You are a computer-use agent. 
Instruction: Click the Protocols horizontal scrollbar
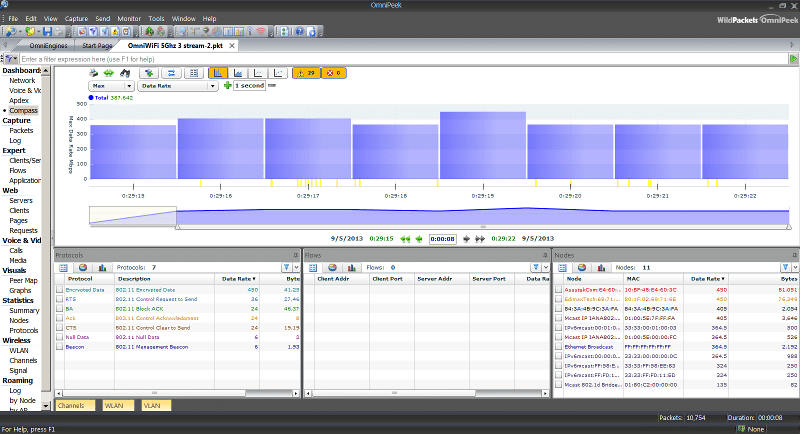pyautogui.click(x=177, y=393)
